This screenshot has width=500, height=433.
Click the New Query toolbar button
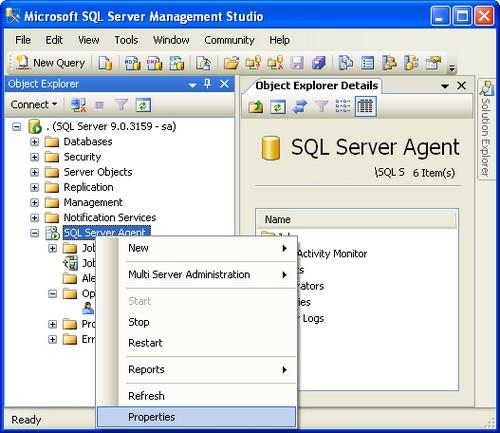(51, 63)
